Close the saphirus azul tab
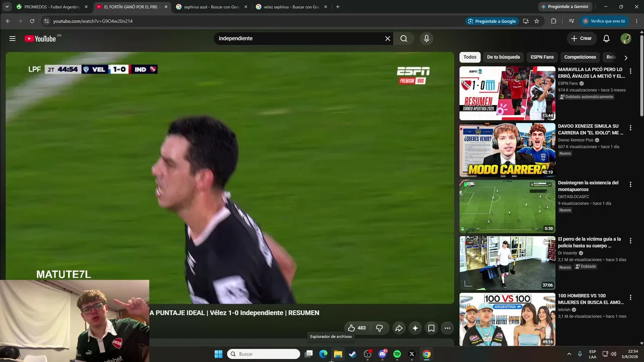The image size is (644, 362). [x=246, y=7]
